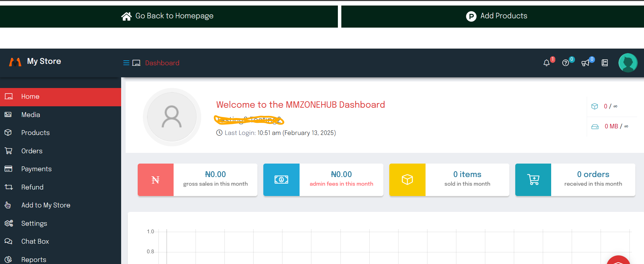Viewport: 644px width, 264px height.
Task: Open Media in the sidebar
Action: (60, 115)
